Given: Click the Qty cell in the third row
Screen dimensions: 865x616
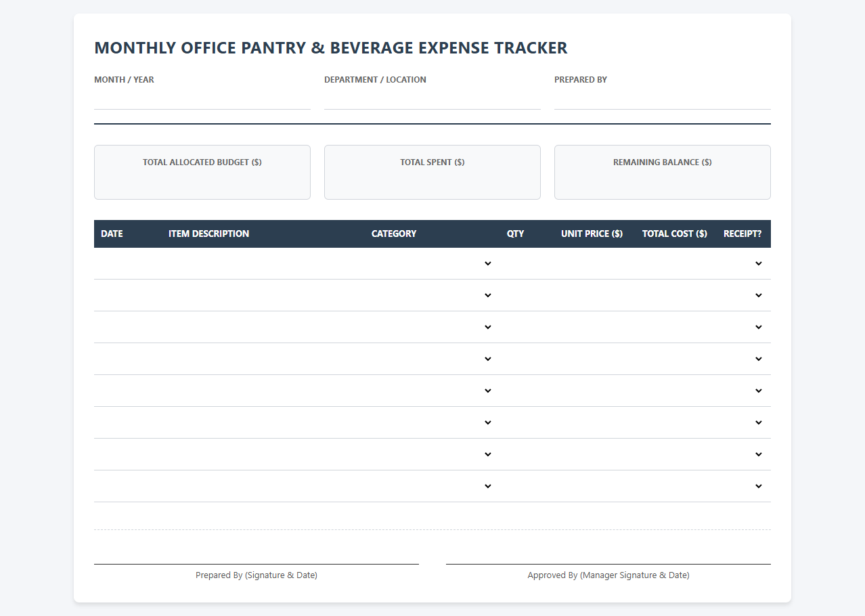Looking at the screenshot, I should pyautogui.click(x=527, y=327).
